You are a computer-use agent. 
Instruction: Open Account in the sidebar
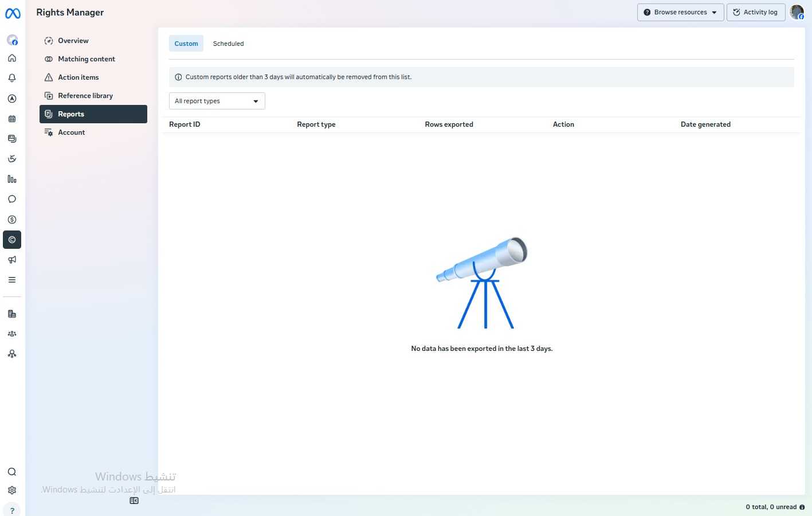click(x=93, y=132)
